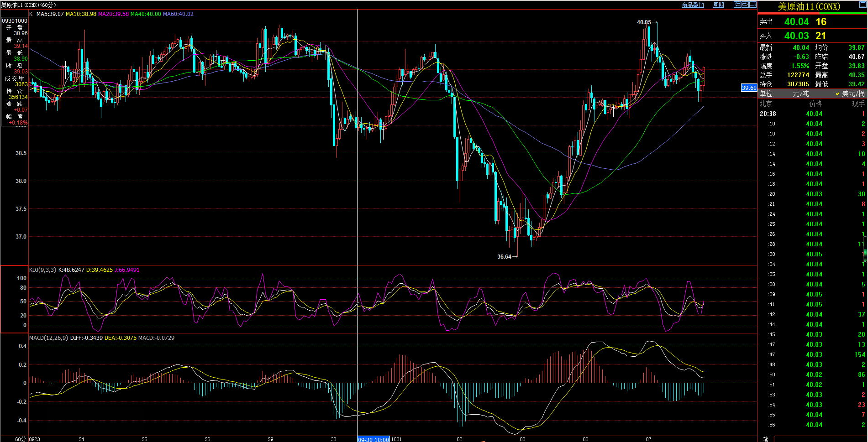The image size is (868, 442).
Task: Click the 39.60 price axis marker
Action: (x=749, y=88)
